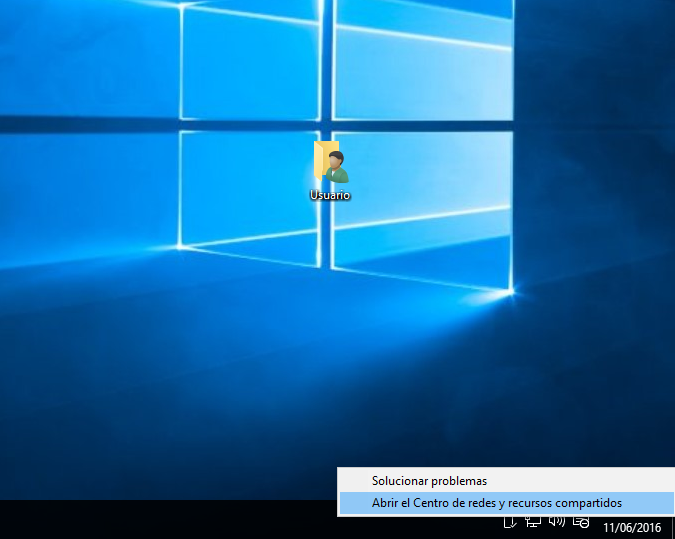Open the notification center icon in tray
Viewport: 675px width, 539px height.
click(x=581, y=522)
